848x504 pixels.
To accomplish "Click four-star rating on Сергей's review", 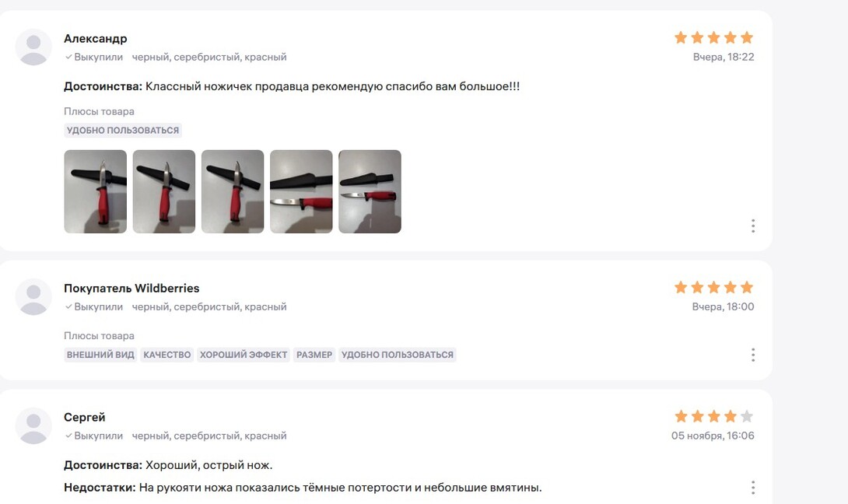I will (714, 416).
